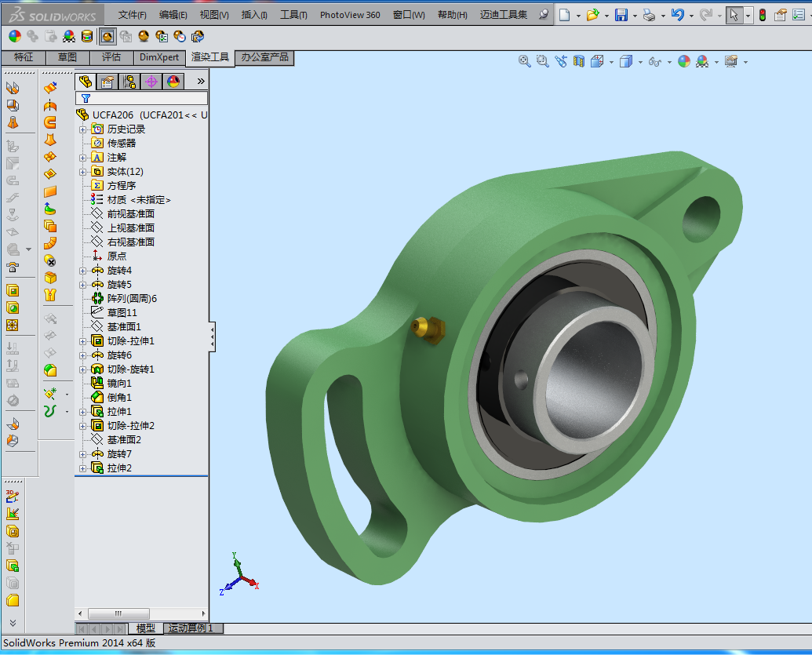Switch to the 运动算例1 bottom tab
The width and height of the screenshot is (812, 655).
click(193, 628)
